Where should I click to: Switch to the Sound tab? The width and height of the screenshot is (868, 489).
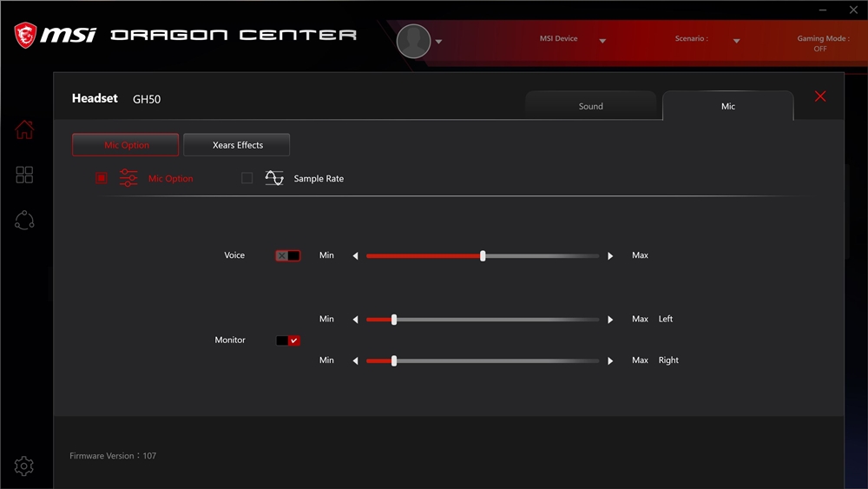590,105
